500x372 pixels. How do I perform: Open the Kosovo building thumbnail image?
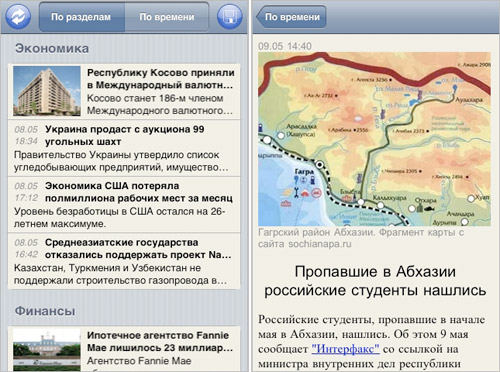(x=47, y=91)
